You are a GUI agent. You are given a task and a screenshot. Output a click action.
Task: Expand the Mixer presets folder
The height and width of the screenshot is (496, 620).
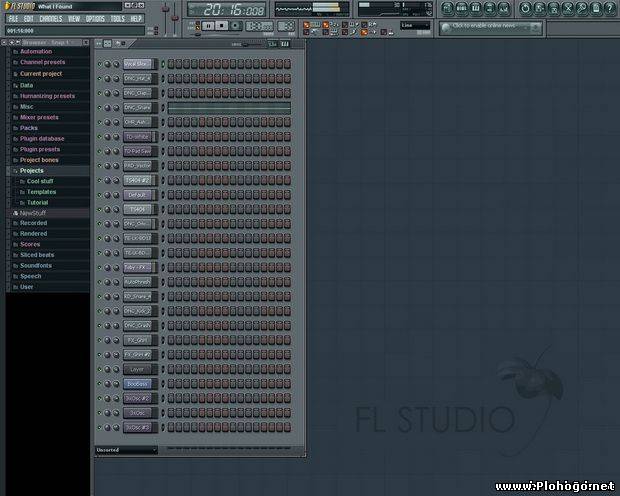click(39, 117)
